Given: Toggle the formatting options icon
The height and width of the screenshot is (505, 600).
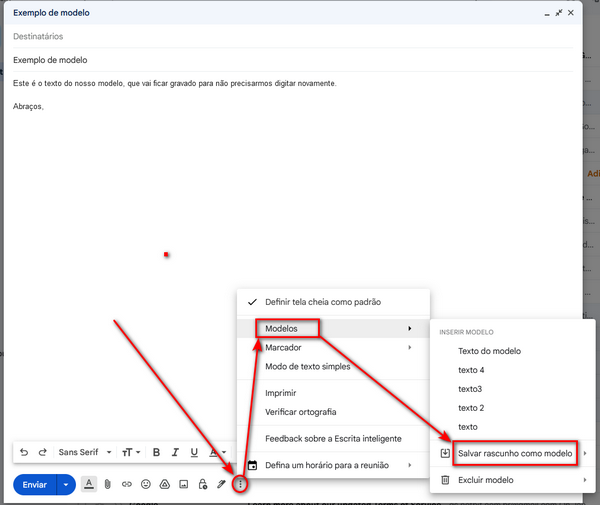Looking at the screenshot, I should [x=89, y=484].
